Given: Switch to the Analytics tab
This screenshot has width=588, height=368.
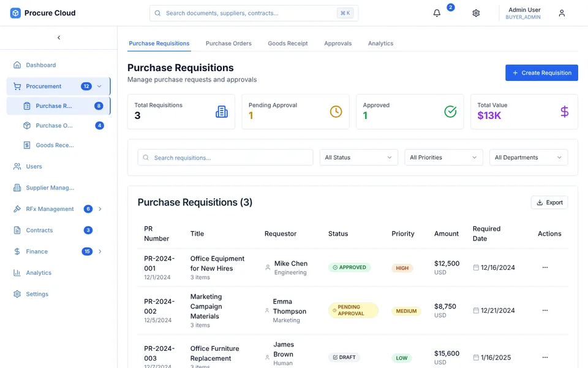Looking at the screenshot, I should point(380,44).
